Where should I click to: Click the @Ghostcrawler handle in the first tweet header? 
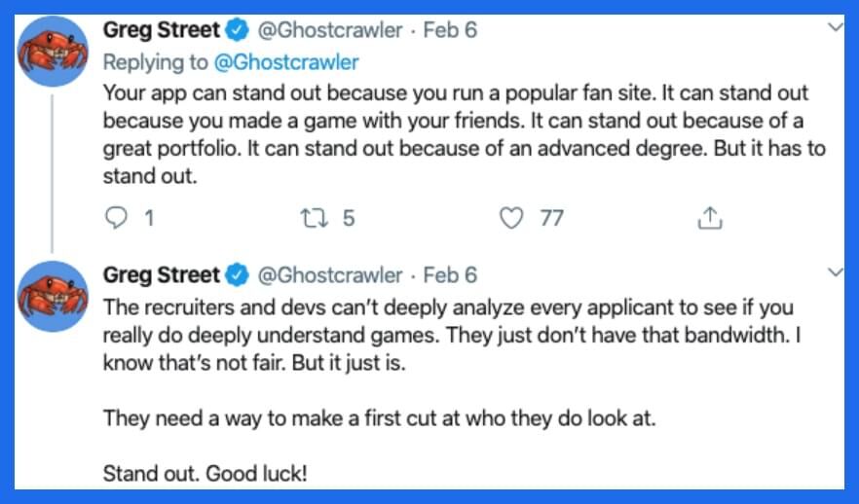(x=329, y=30)
